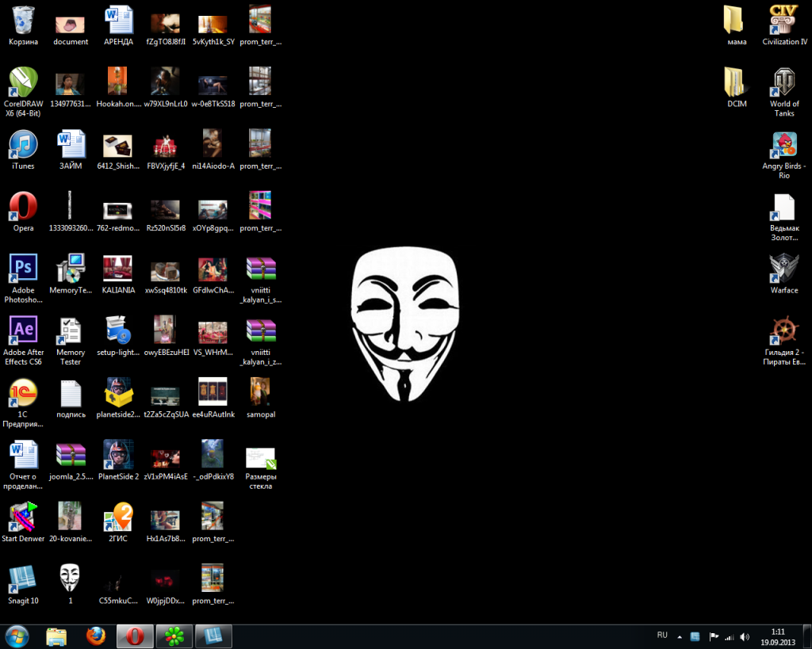Image resolution: width=812 pixels, height=649 pixels.
Task: Select the АРЕНДА Word document
Action: point(117,20)
